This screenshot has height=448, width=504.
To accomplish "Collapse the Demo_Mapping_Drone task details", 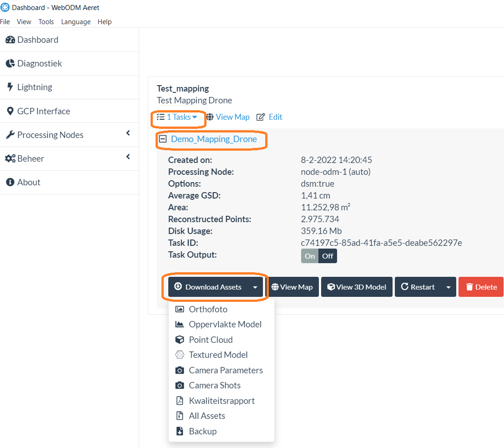I will 163,139.
